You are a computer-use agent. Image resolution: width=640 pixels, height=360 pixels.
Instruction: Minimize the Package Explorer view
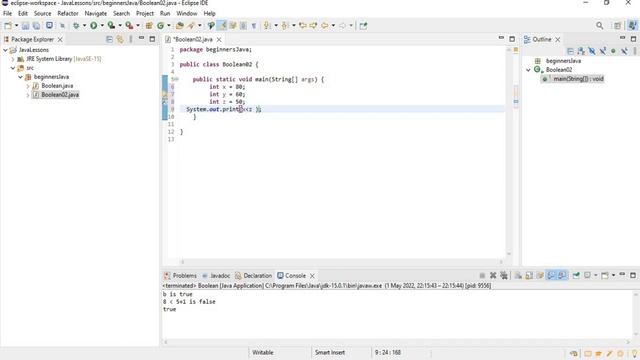(x=141, y=39)
